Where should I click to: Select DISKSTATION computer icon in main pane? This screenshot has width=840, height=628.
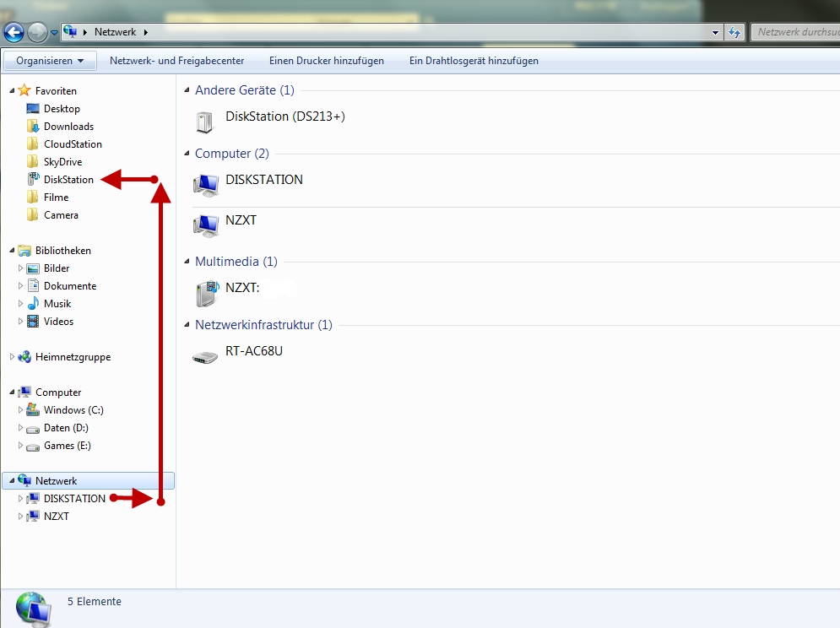(206, 186)
